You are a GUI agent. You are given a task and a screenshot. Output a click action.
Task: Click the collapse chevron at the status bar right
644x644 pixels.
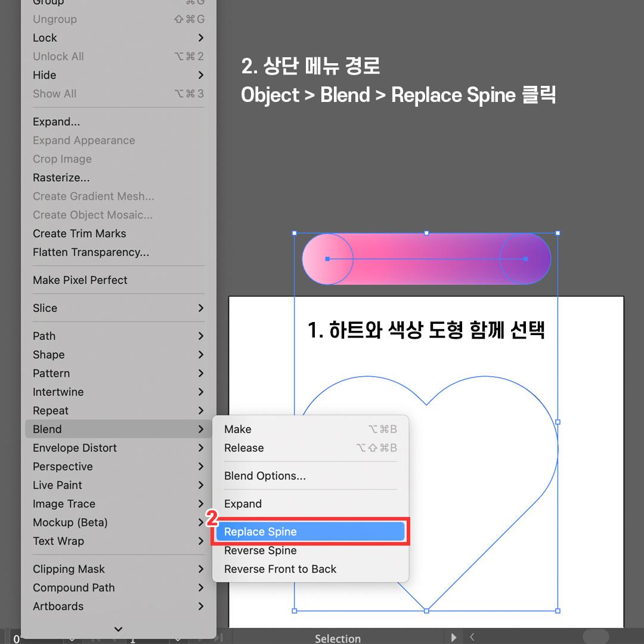pyautogui.click(x=471, y=637)
